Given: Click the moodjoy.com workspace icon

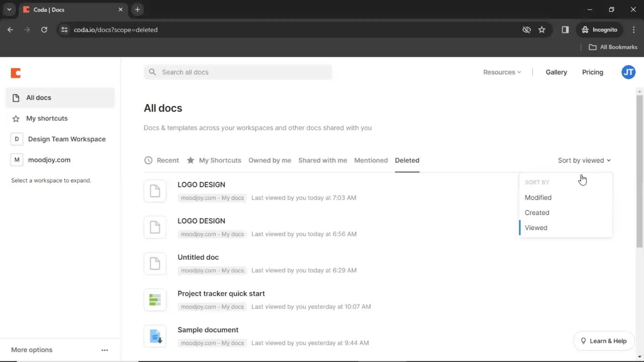Looking at the screenshot, I should point(16,160).
